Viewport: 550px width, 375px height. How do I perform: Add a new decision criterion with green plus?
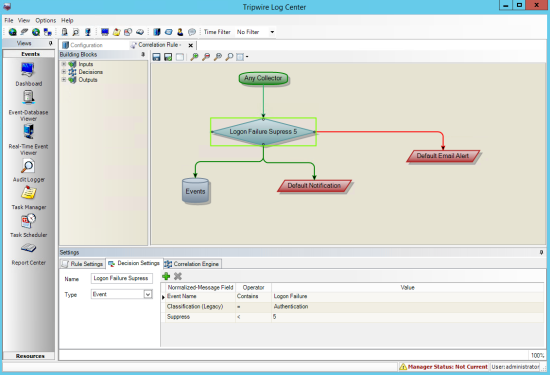166,276
